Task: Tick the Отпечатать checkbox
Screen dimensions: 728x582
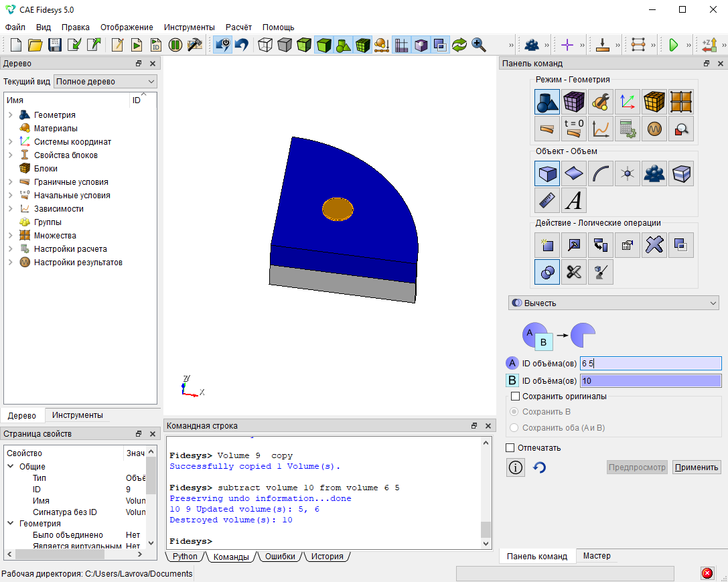Action: coord(510,448)
